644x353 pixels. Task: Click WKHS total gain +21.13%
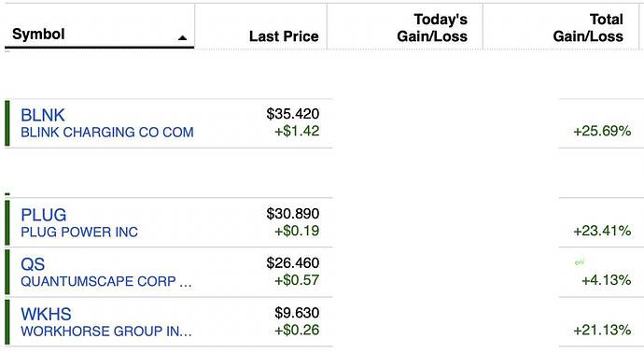(x=602, y=330)
